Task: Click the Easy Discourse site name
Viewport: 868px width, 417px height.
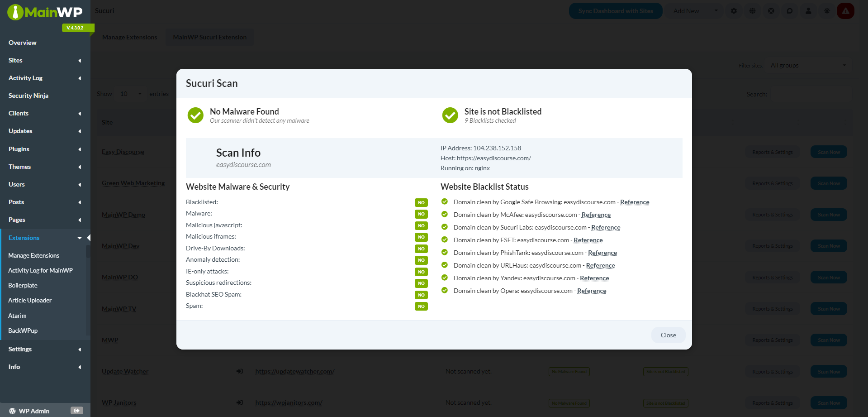Action: click(x=123, y=152)
